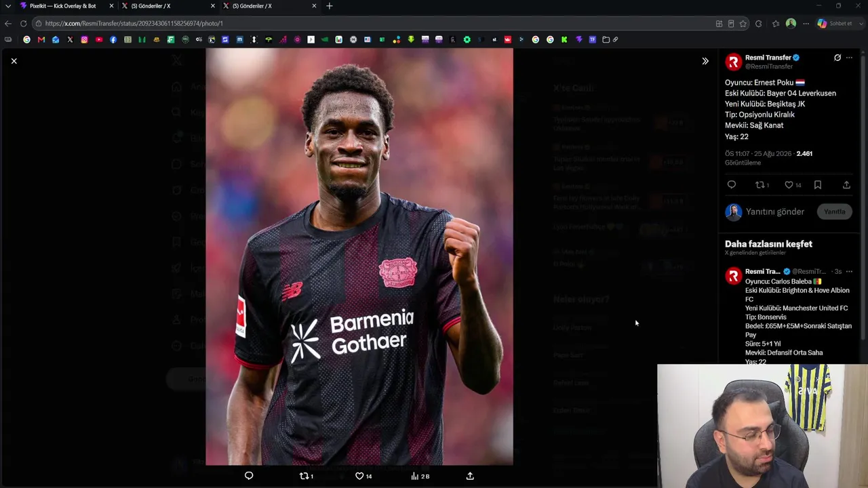
Task: Open the Google bookmark in bookmarks bar
Action: (26, 39)
